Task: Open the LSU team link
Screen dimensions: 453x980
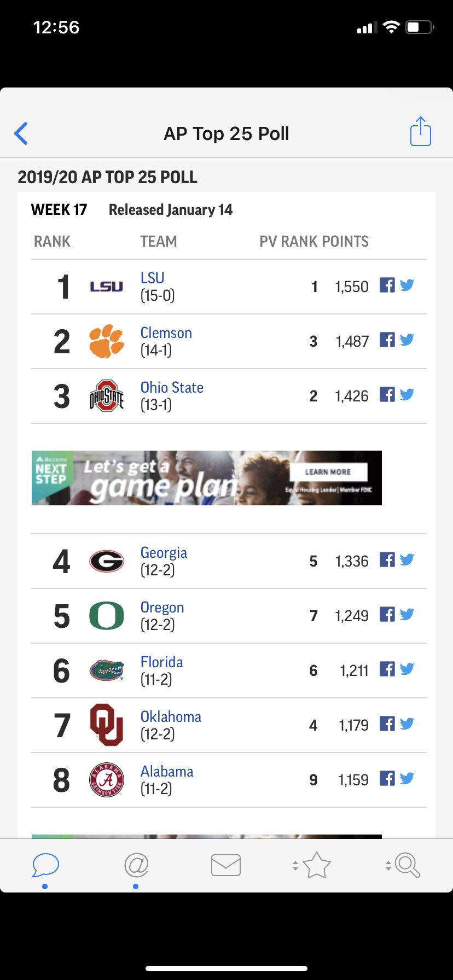Action: coord(152,278)
